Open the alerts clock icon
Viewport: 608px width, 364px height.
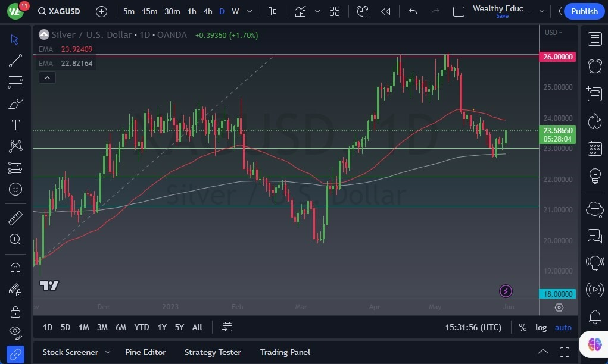(594, 66)
